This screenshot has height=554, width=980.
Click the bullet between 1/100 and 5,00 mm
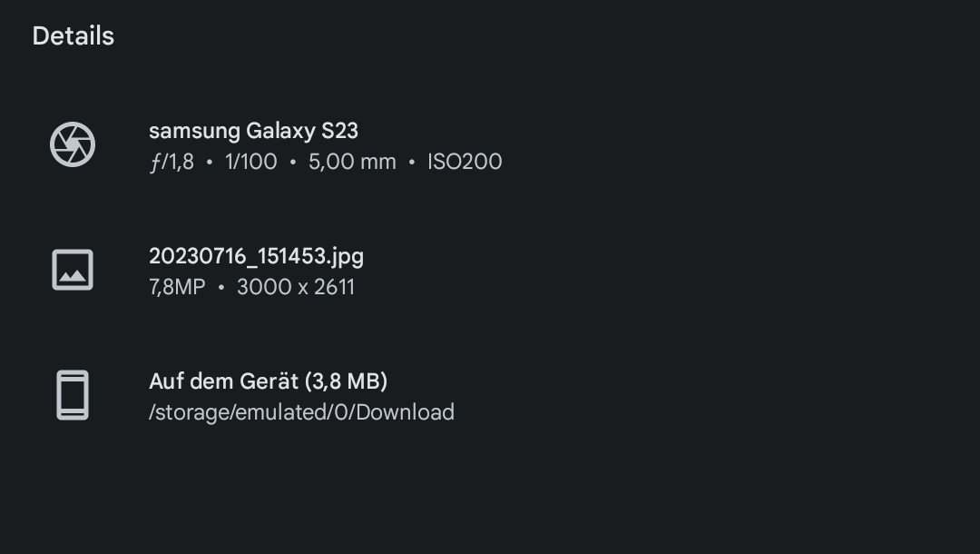(x=293, y=163)
